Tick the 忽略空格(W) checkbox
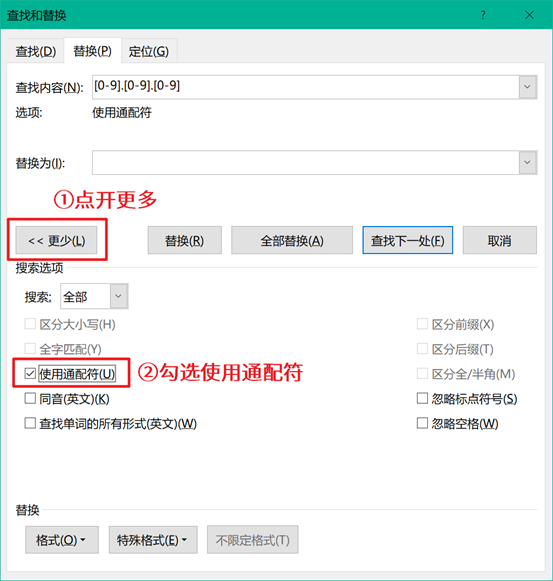 [422, 423]
